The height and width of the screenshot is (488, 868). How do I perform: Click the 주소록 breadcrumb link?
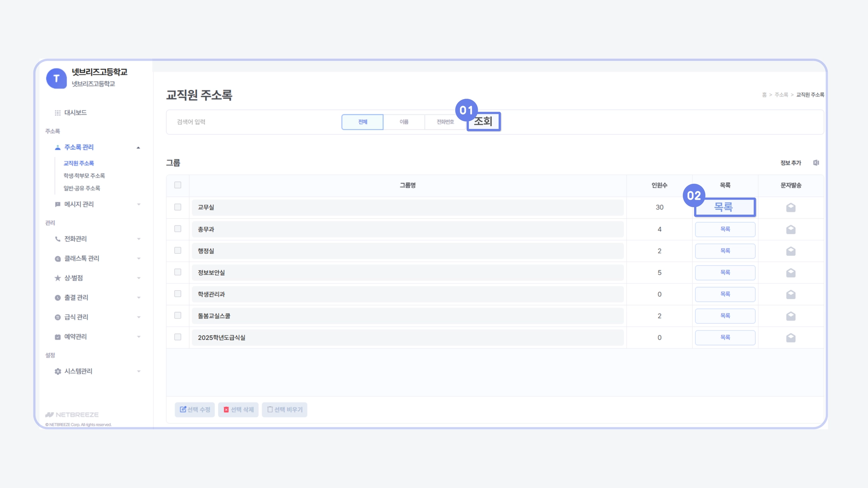781,95
